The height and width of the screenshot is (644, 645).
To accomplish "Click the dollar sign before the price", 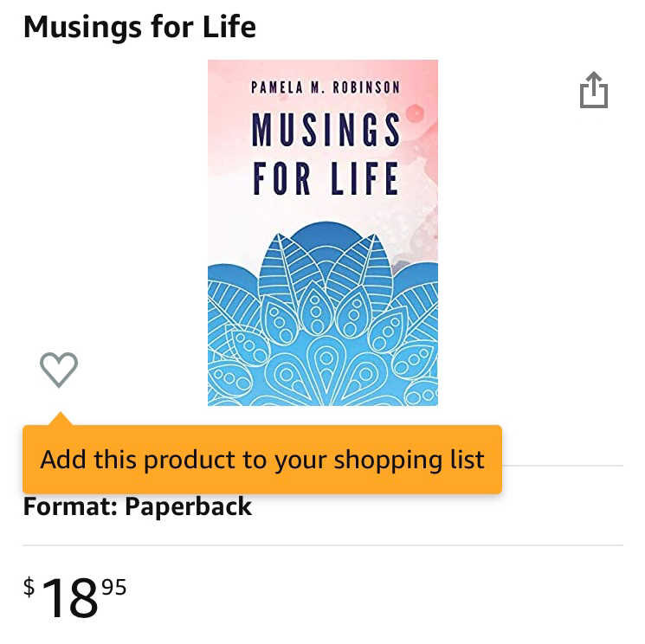I will point(29,586).
